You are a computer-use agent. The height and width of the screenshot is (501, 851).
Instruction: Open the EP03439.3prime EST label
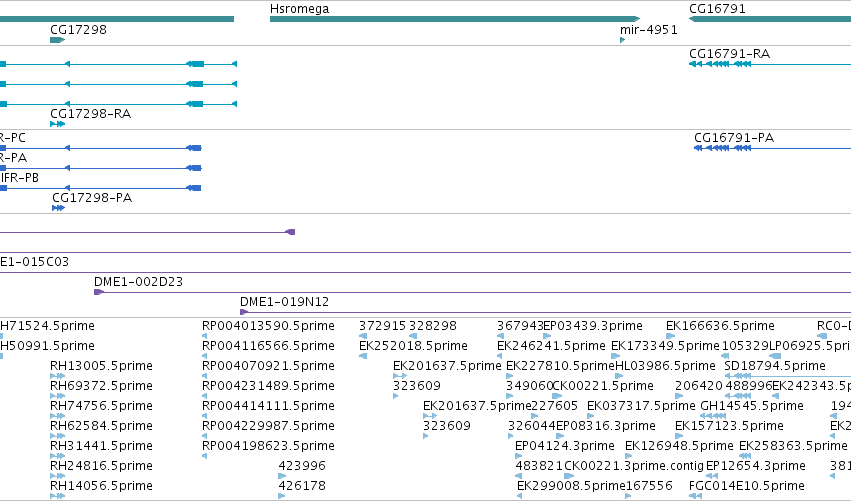[x=593, y=326]
